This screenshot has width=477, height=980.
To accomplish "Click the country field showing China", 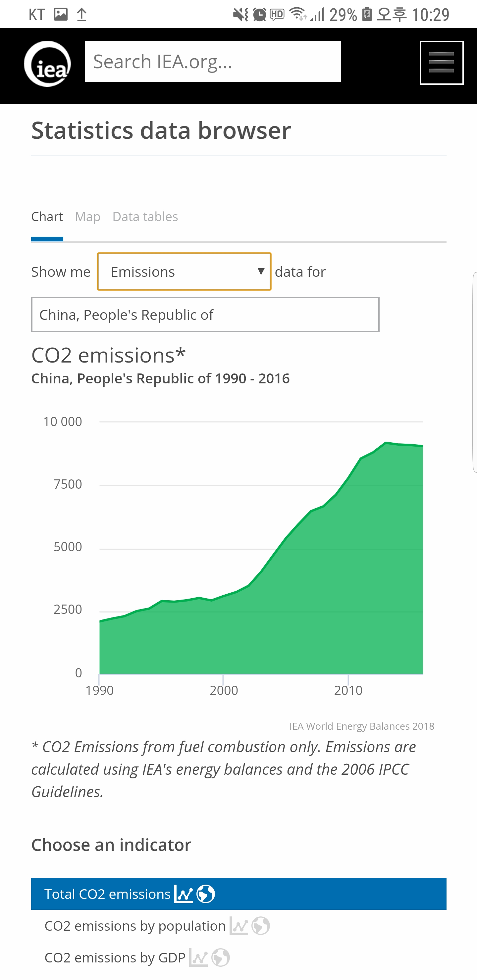I will tap(205, 315).
